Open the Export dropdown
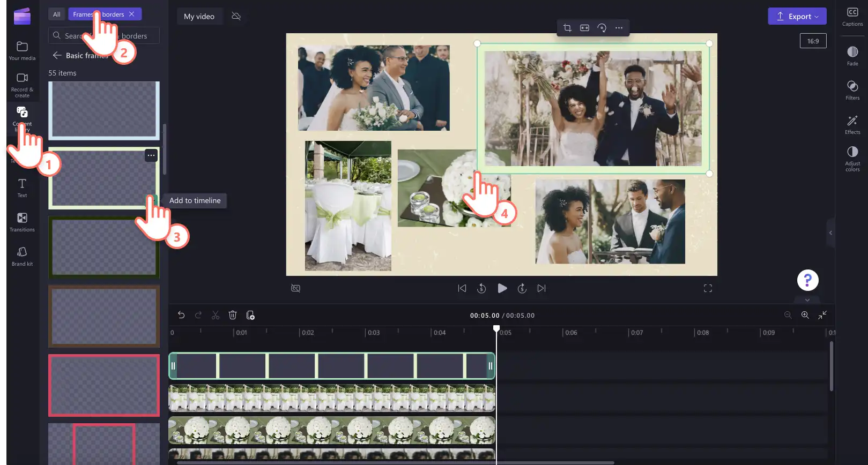 [797, 16]
